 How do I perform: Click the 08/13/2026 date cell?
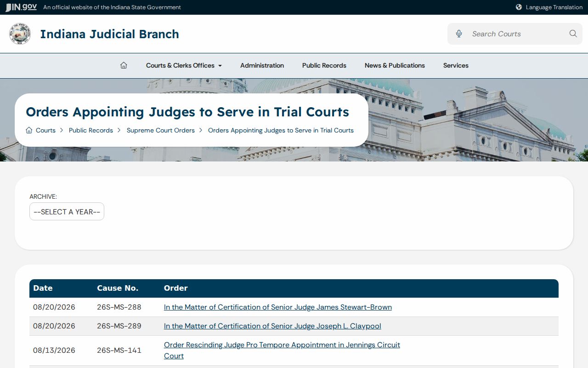(54, 351)
